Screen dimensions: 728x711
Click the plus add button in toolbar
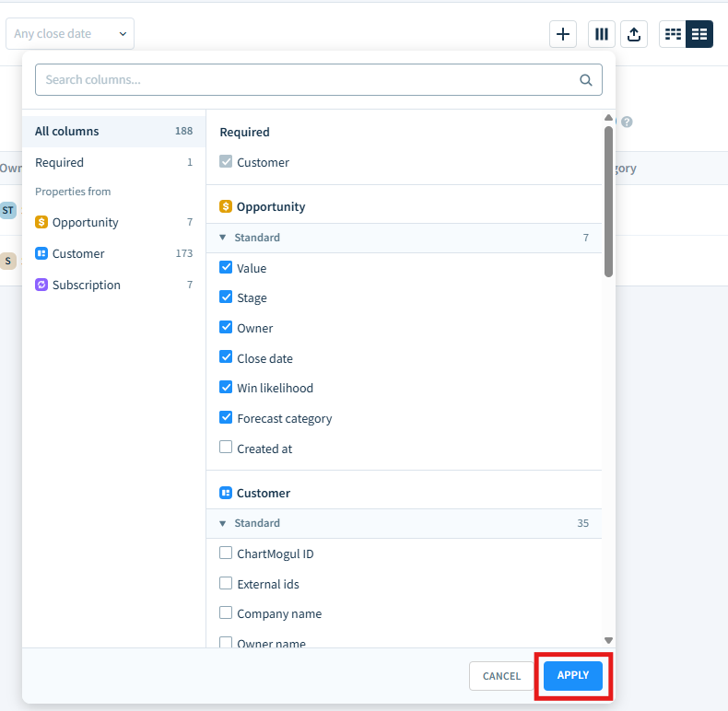[563, 34]
